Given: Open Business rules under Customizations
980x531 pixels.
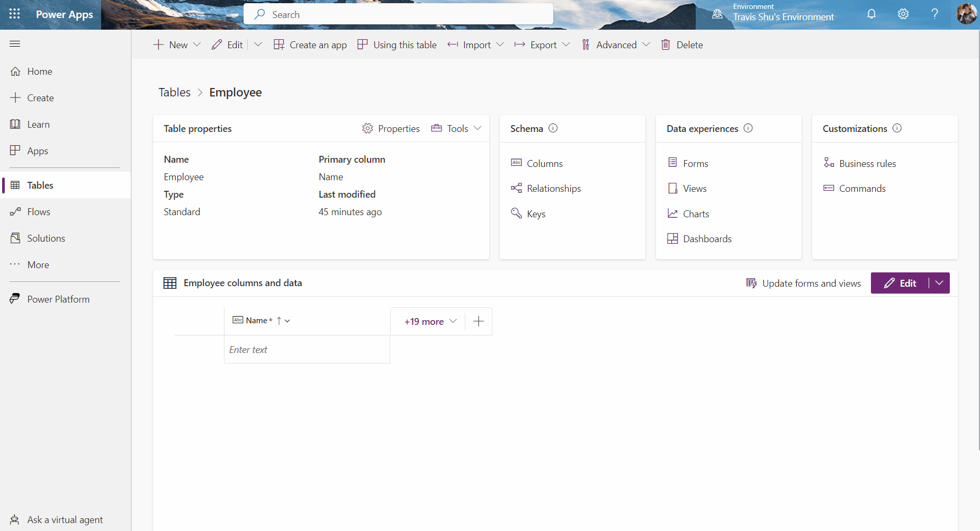Looking at the screenshot, I should point(868,163).
